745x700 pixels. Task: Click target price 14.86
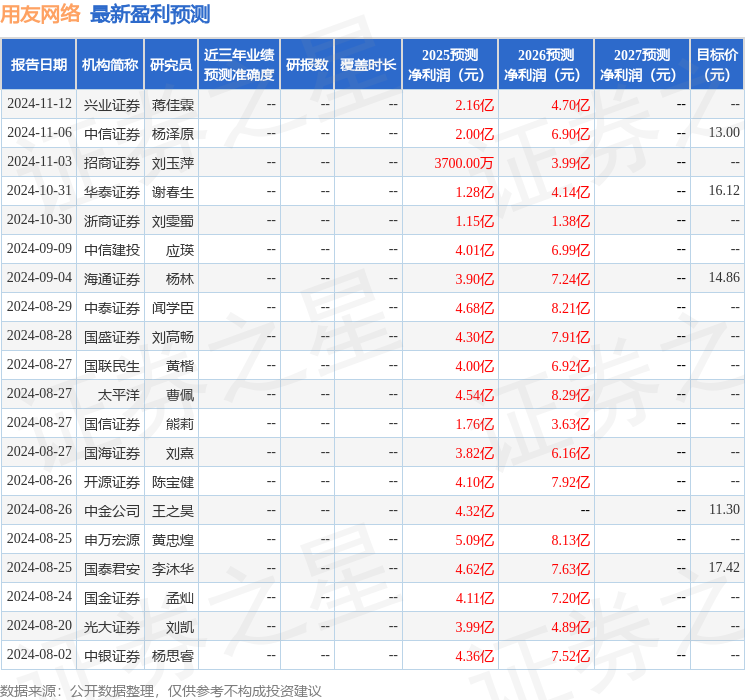click(x=724, y=278)
